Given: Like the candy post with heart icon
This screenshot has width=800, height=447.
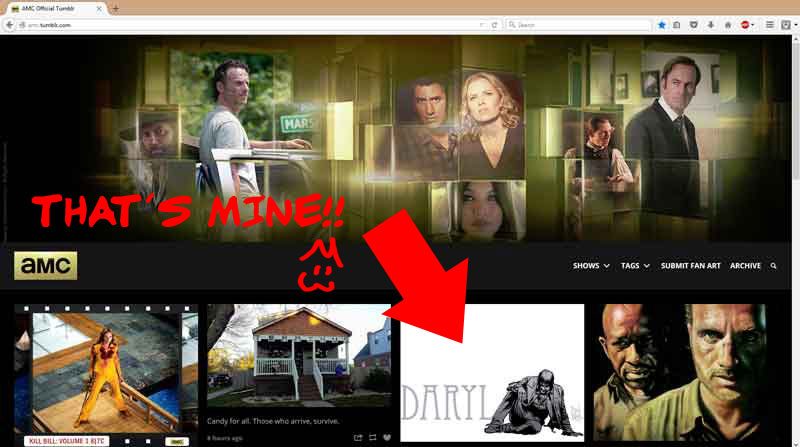Looking at the screenshot, I should [x=387, y=438].
